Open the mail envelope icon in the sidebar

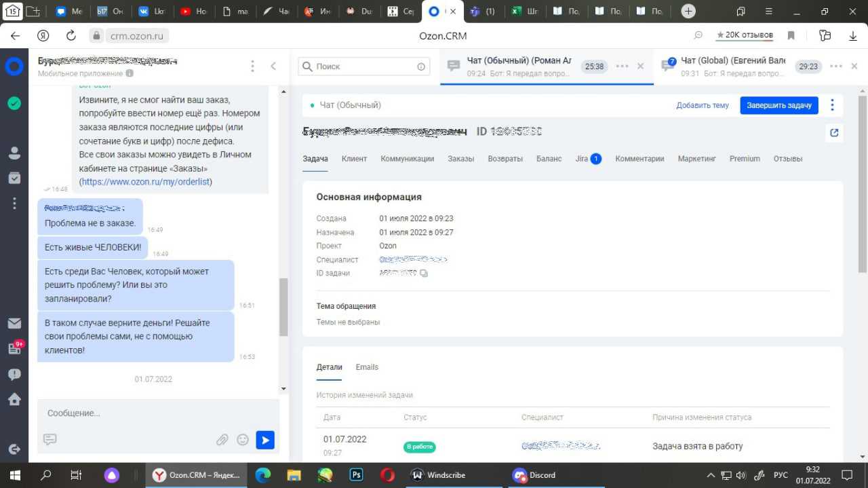[14, 324]
